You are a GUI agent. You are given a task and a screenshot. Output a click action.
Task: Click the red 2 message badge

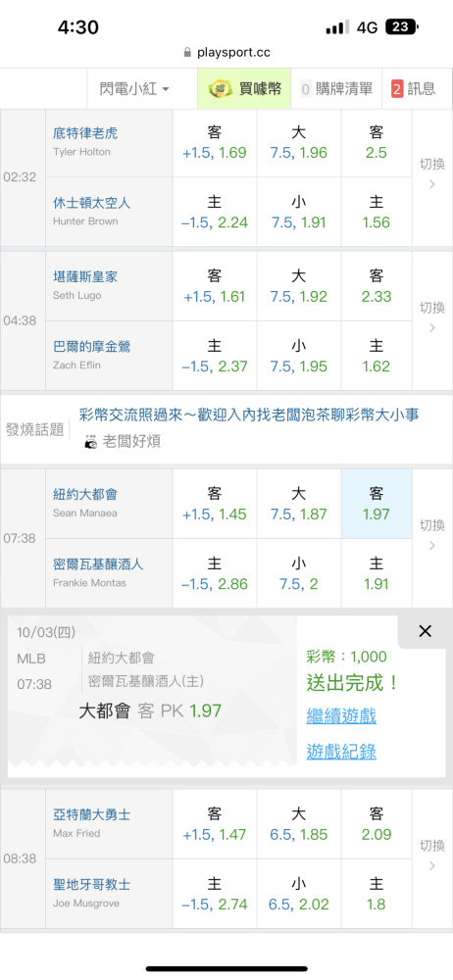click(x=397, y=89)
